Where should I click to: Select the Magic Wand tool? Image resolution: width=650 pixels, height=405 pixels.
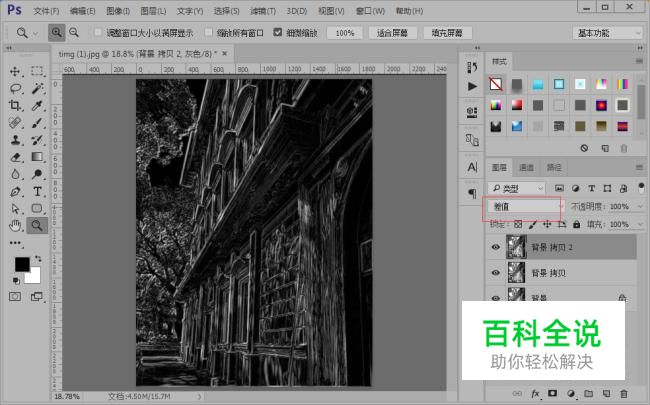(37, 89)
